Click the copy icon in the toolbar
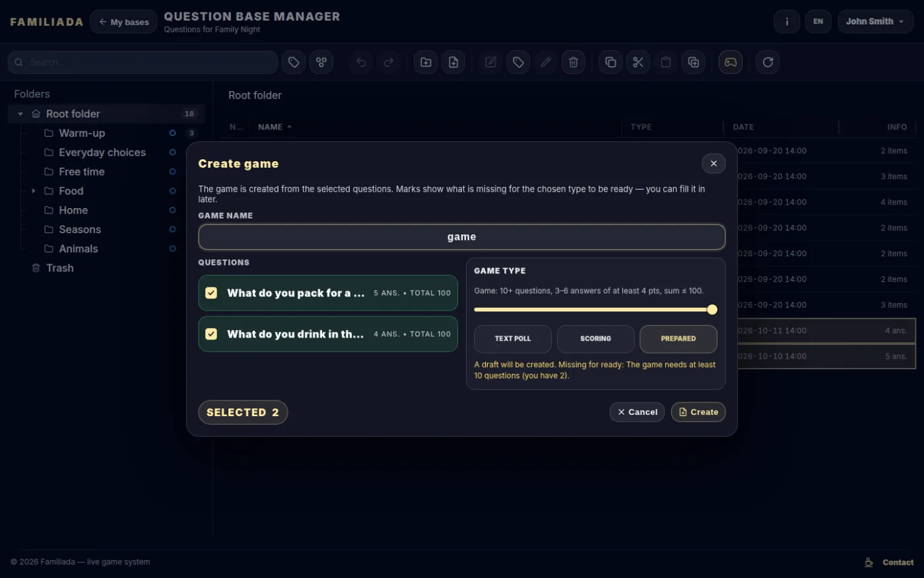The width and height of the screenshot is (924, 578). point(610,62)
